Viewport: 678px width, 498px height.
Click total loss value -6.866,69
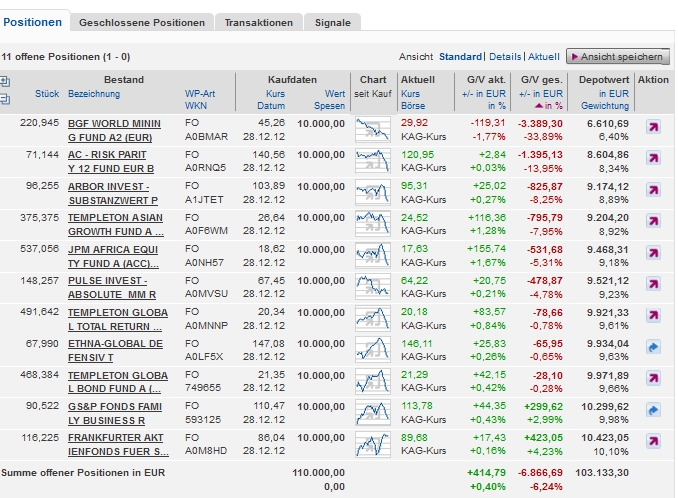540,473
